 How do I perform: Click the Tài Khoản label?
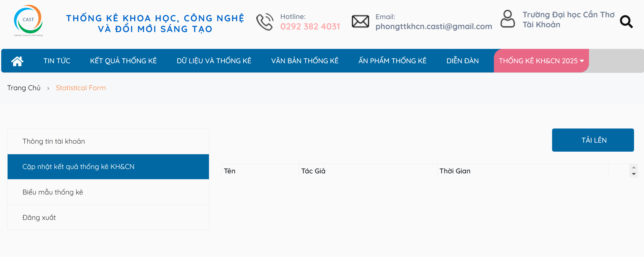[x=541, y=25]
